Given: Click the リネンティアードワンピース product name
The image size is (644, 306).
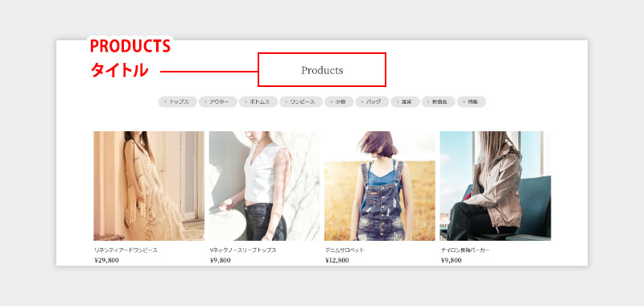Looking at the screenshot, I should [126, 250].
